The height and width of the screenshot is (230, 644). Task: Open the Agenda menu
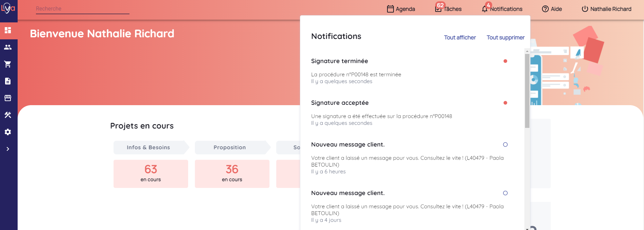(401, 9)
